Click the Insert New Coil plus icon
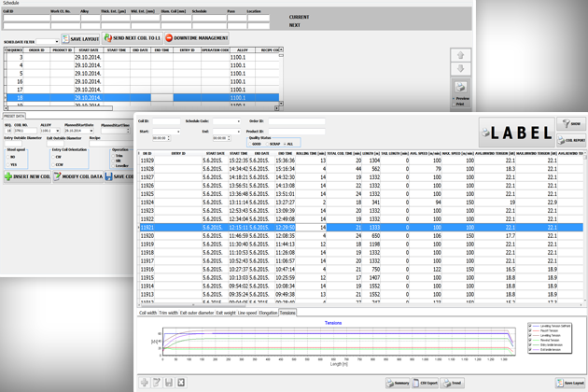Screen dimensions: 588x392 coord(9,176)
